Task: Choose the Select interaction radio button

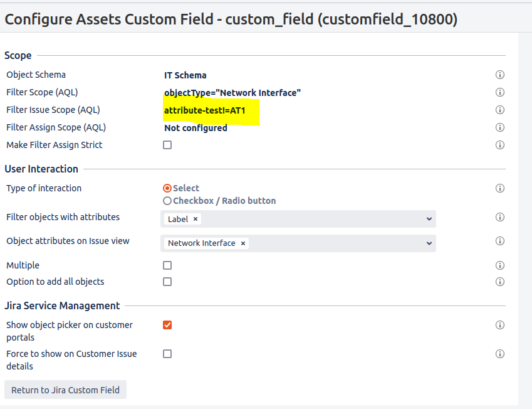Action: tap(167, 188)
